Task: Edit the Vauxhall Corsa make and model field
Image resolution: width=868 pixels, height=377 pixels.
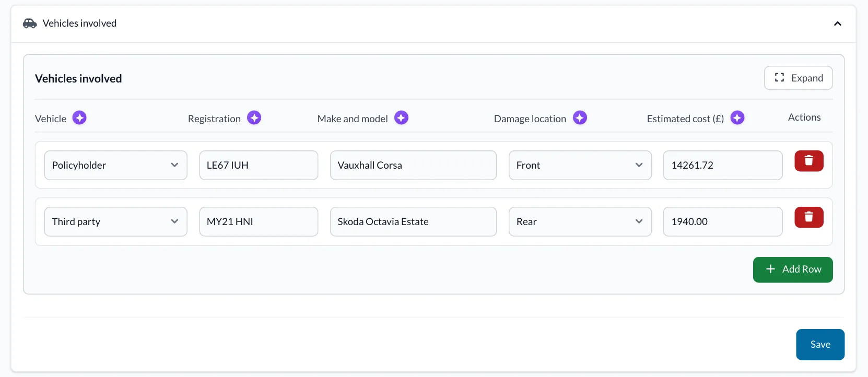Action: coord(413,165)
